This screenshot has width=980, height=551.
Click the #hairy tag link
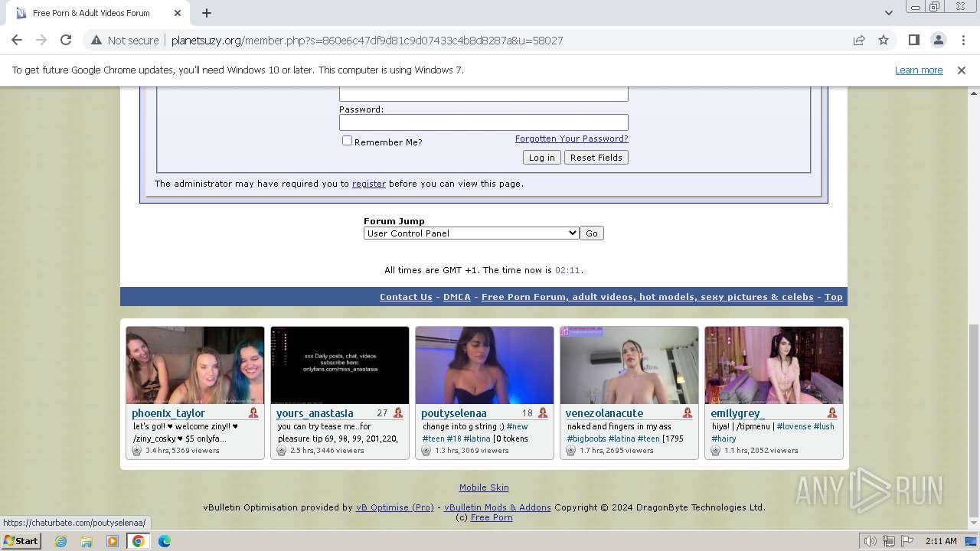(724, 439)
